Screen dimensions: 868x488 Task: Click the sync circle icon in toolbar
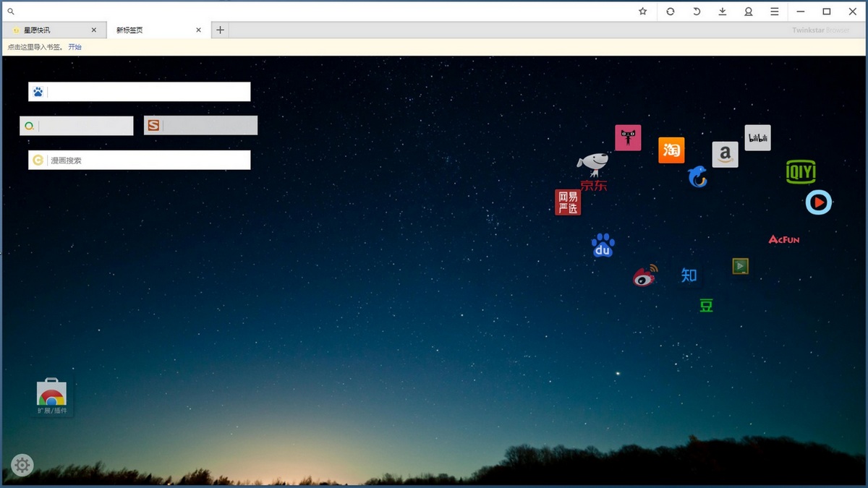pyautogui.click(x=671, y=12)
